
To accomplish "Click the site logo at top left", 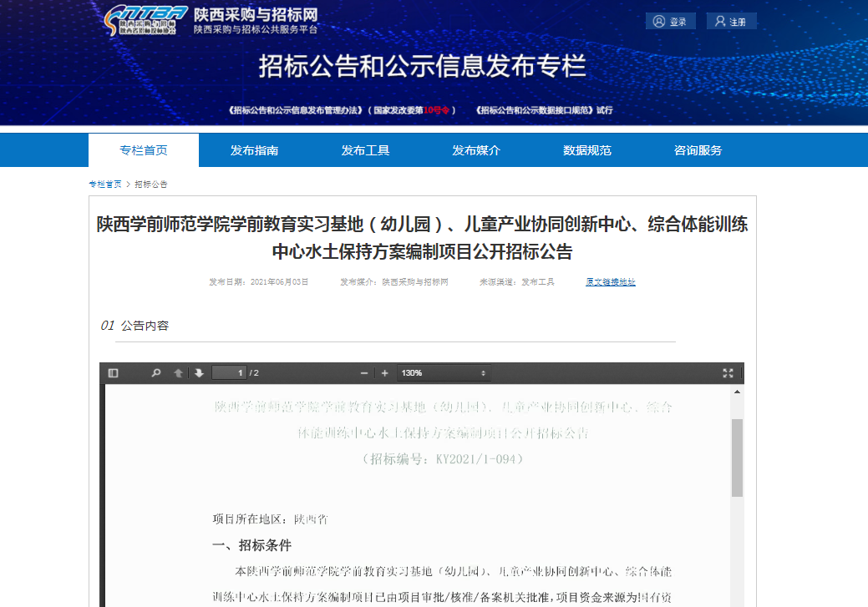I will (145, 22).
